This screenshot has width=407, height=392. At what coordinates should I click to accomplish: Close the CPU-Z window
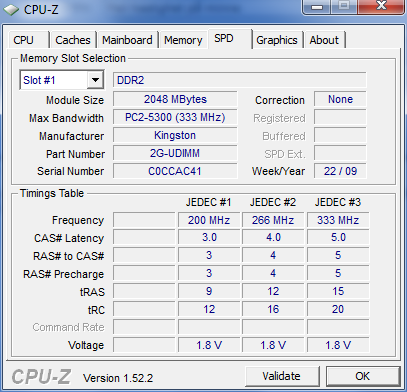click(381, 6)
